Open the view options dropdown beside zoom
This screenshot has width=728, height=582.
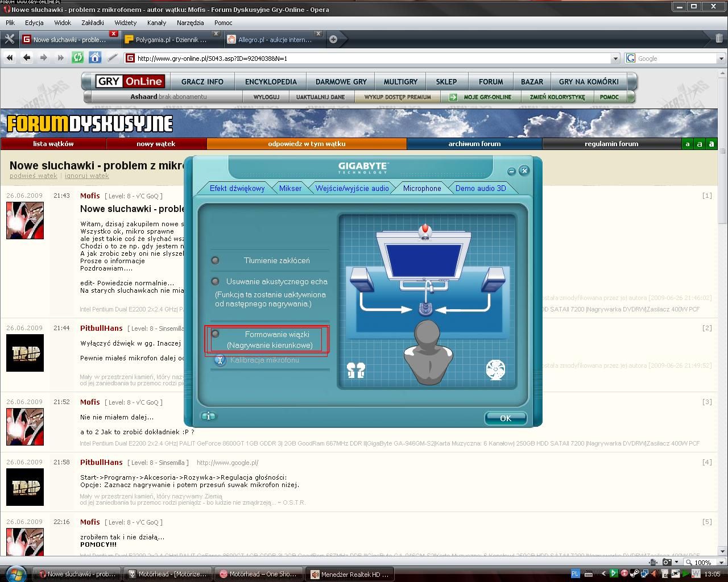676,562
